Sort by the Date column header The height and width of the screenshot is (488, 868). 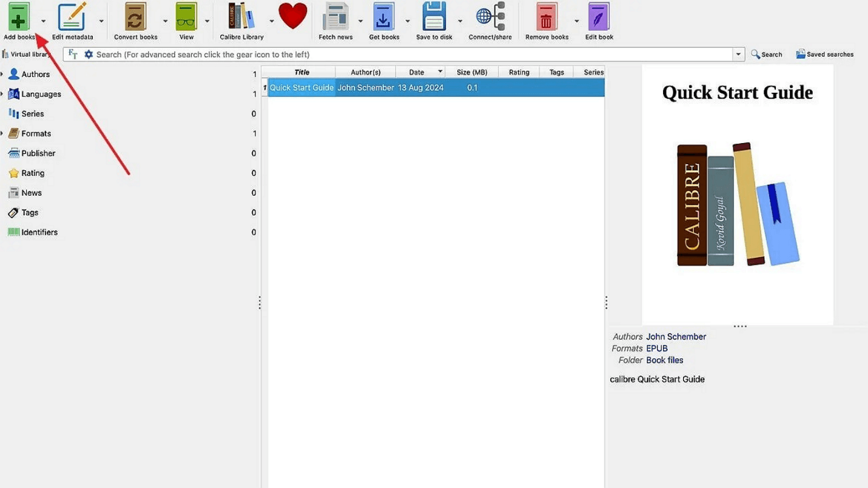[x=420, y=72]
